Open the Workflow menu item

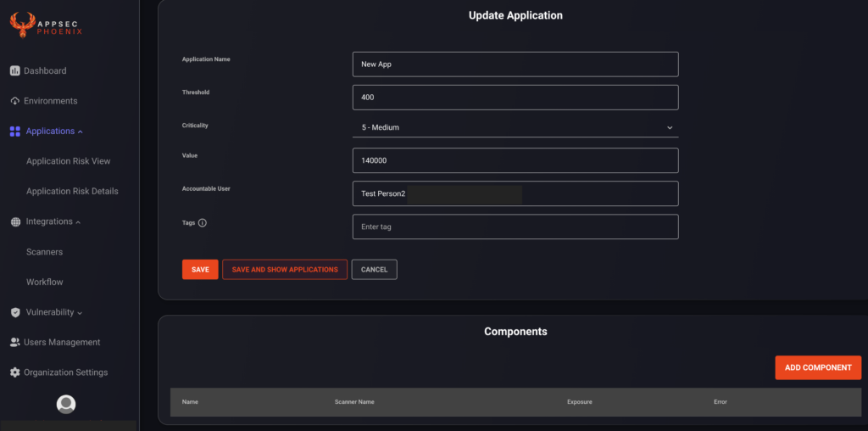coord(45,282)
